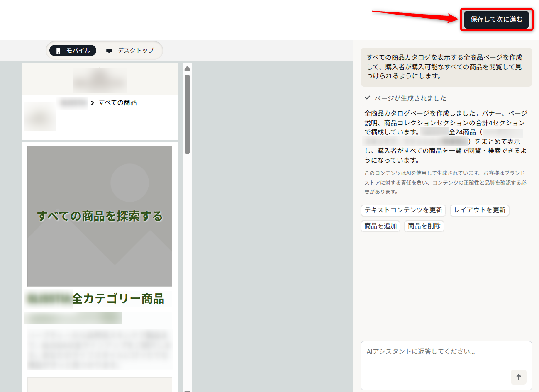Click the 保存して次に進む button
539x392 pixels.
tap(496, 19)
